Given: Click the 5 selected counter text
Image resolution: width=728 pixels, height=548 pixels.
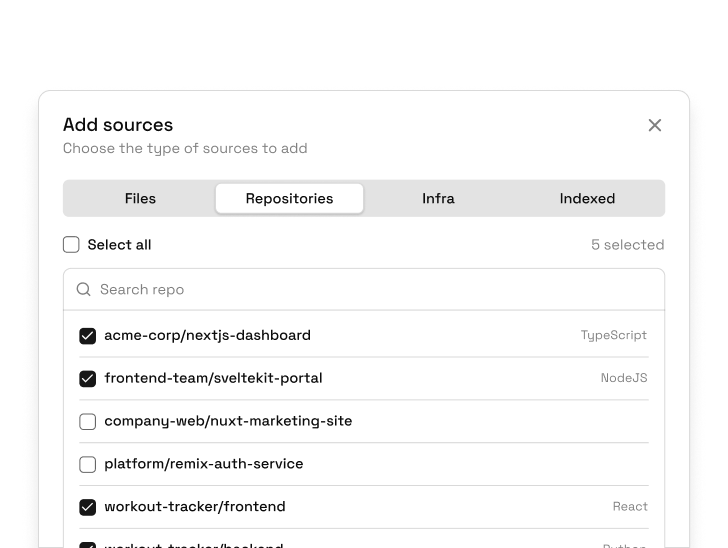Looking at the screenshot, I should [627, 245].
